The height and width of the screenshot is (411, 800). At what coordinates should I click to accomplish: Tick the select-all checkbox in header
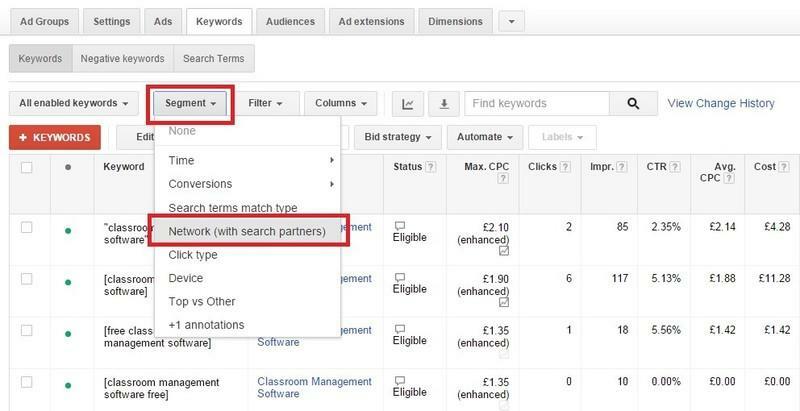tap(27, 167)
